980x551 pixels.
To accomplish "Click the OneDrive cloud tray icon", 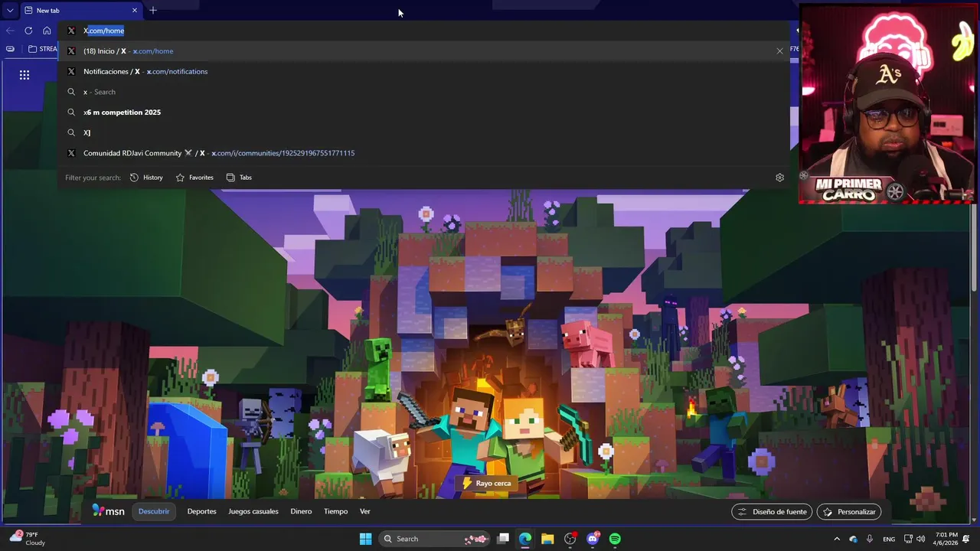I will click(854, 539).
